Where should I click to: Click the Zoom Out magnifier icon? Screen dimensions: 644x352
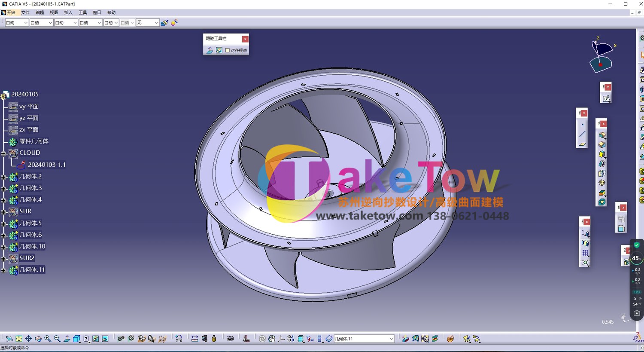click(x=57, y=339)
